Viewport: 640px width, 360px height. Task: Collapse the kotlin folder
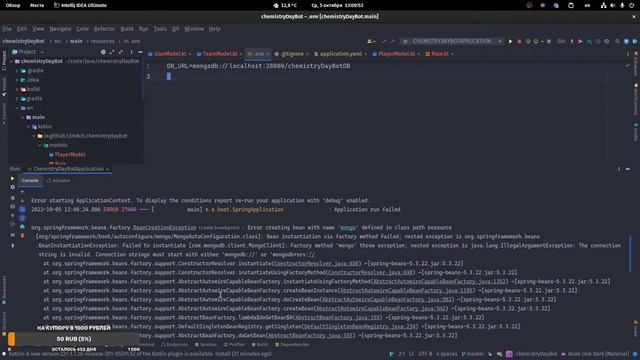coord(28,127)
